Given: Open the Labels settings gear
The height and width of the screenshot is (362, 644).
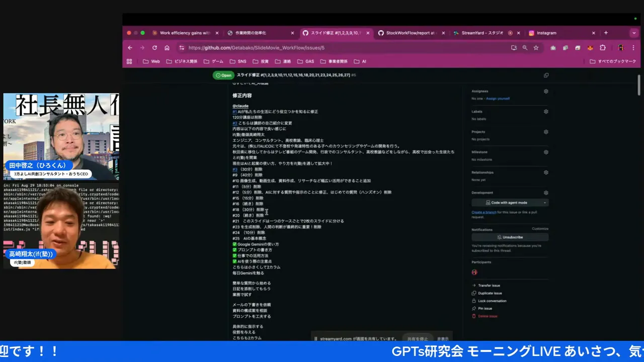Looking at the screenshot, I should 546,111.
